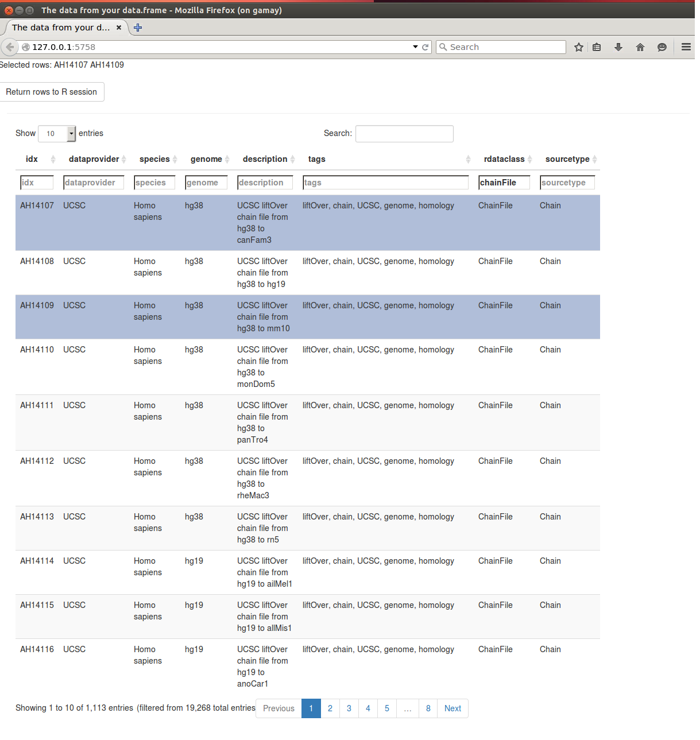Open the Firefox hamburger menu
700x740 pixels.
pyautogui.click(x=686, y=47)
